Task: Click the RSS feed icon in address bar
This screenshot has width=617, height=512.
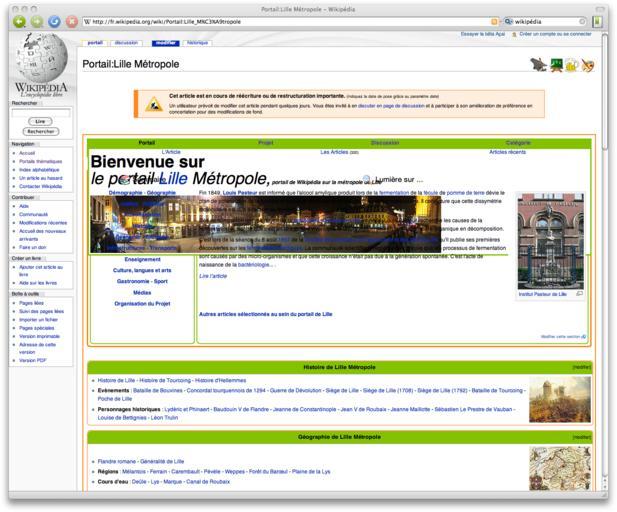Action: point(494,21)
